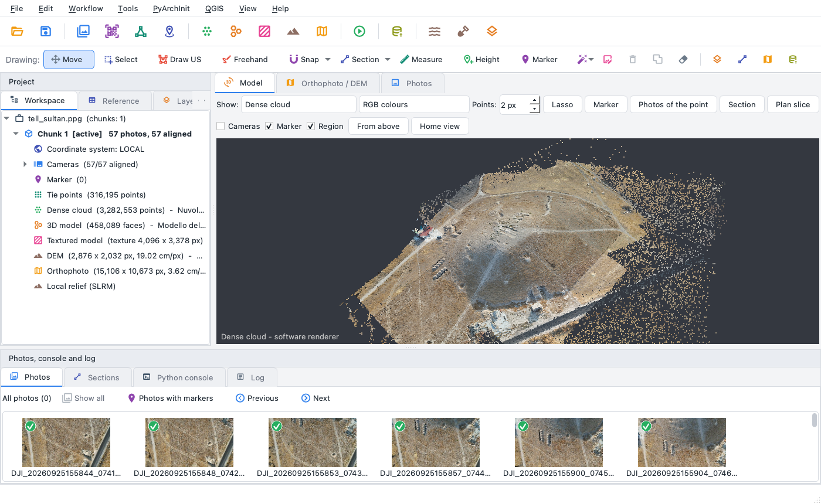Select the Measure ruler tool
This screenshot has height=504, width=821.
(421, 59)
